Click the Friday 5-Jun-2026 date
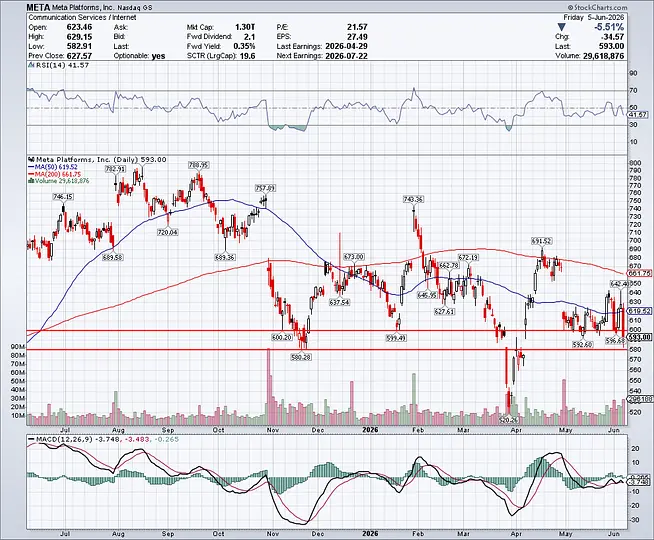 594,18
